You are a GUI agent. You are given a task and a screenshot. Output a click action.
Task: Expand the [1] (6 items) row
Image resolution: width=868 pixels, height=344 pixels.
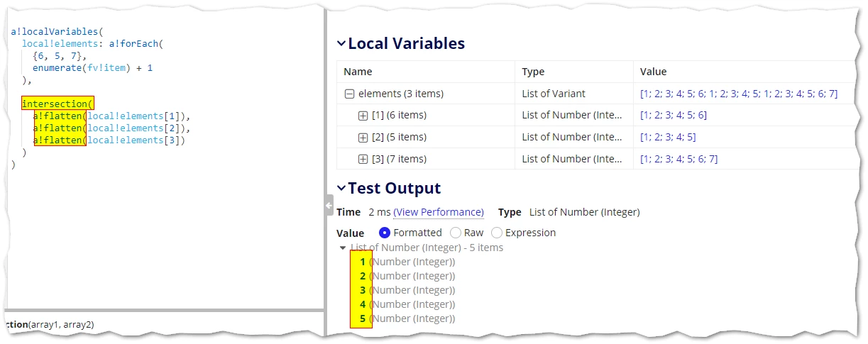click(363, 116)
